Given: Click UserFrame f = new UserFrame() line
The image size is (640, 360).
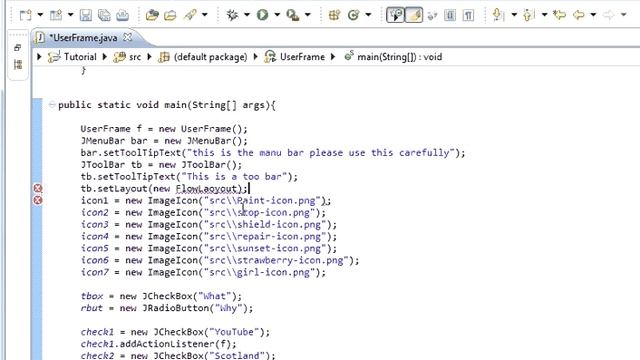Looking at the screenshot, I should pos(164,129).
